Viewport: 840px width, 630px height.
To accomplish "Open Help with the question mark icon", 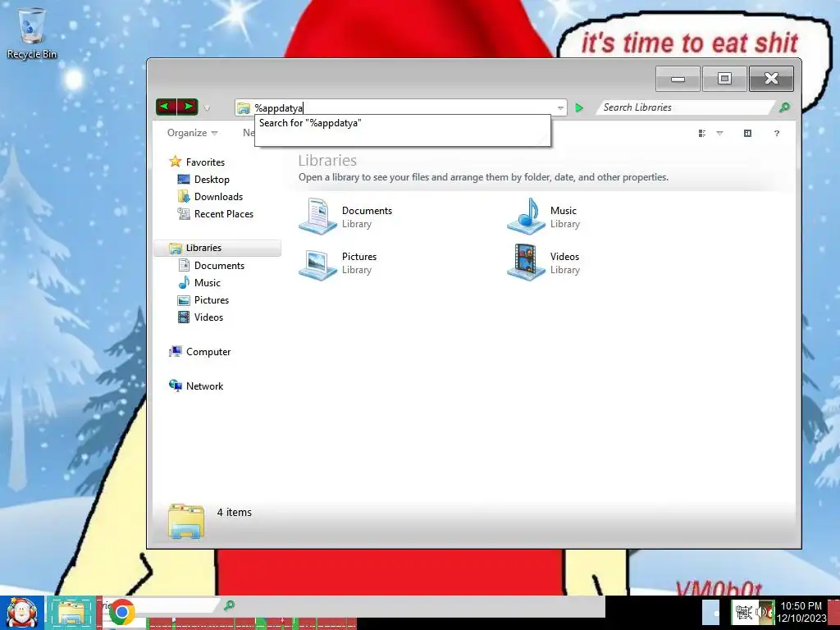I will 777,133.
